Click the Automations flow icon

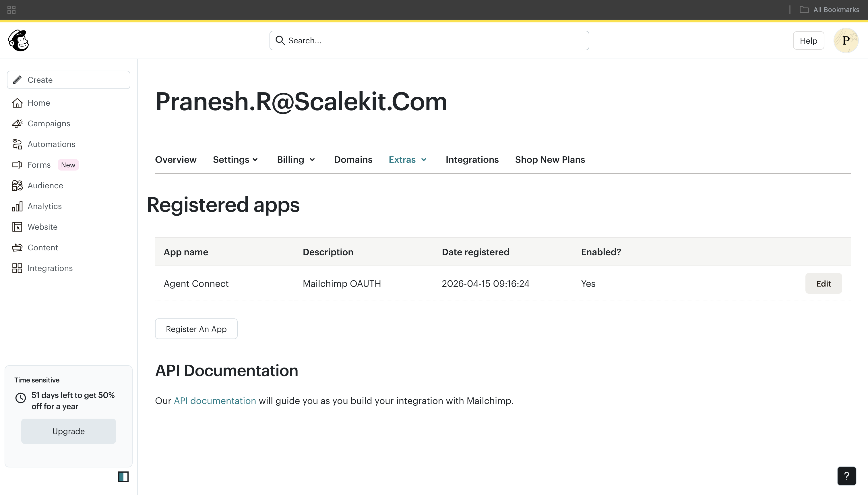[17, 144]
